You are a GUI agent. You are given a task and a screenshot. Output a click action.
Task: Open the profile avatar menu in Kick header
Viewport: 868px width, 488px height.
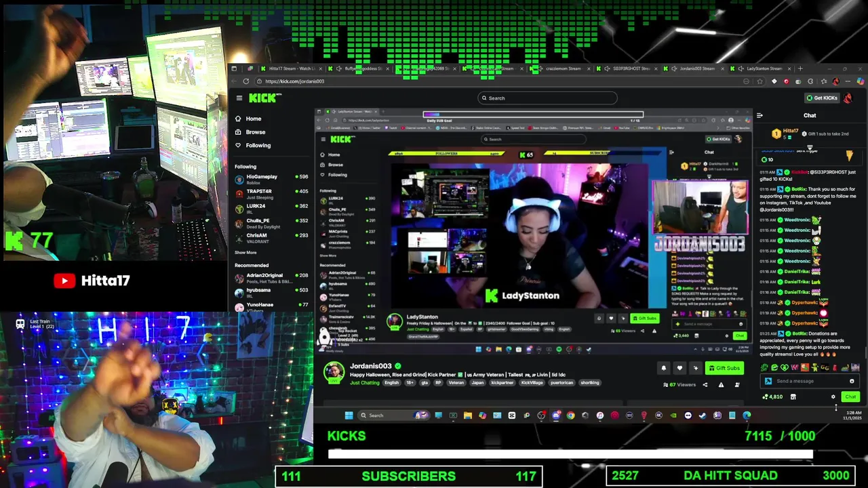tap(848, 98)
